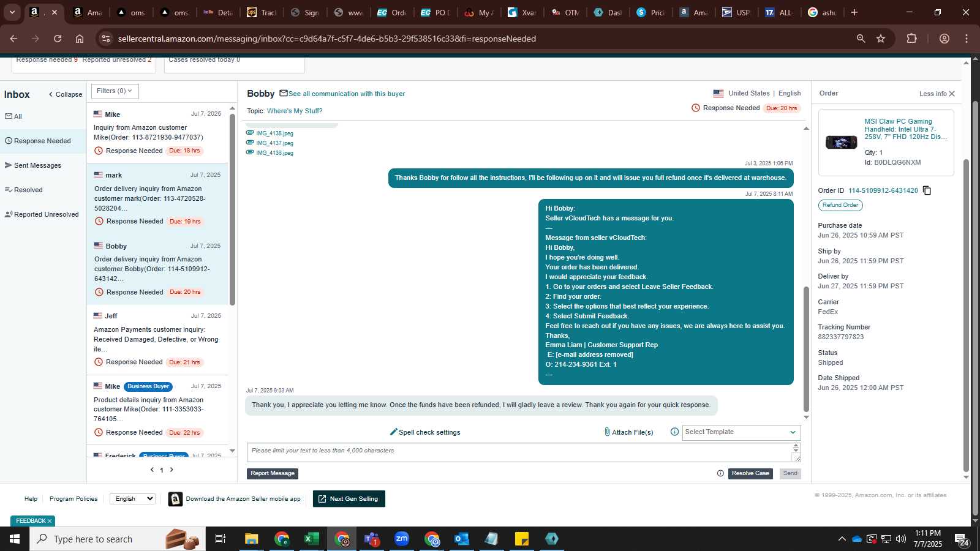Copy Order ID with the copy icon

tap(927, 190)
